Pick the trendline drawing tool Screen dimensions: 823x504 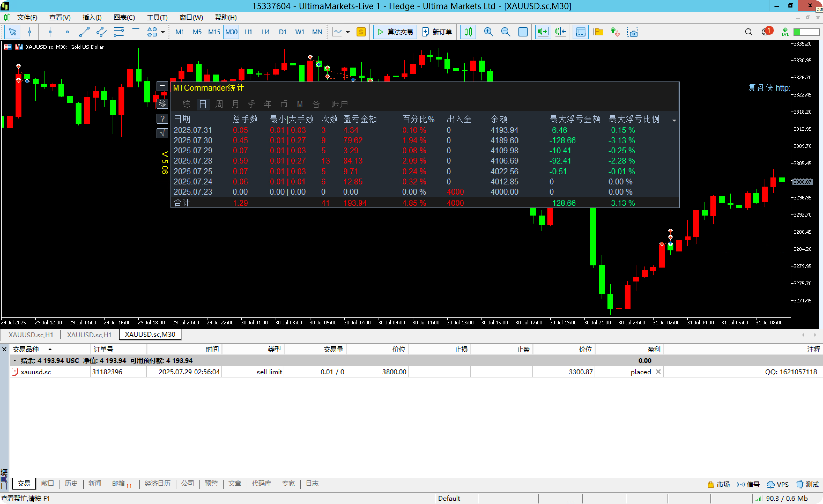pyautogui.click(x=84, y=32)
